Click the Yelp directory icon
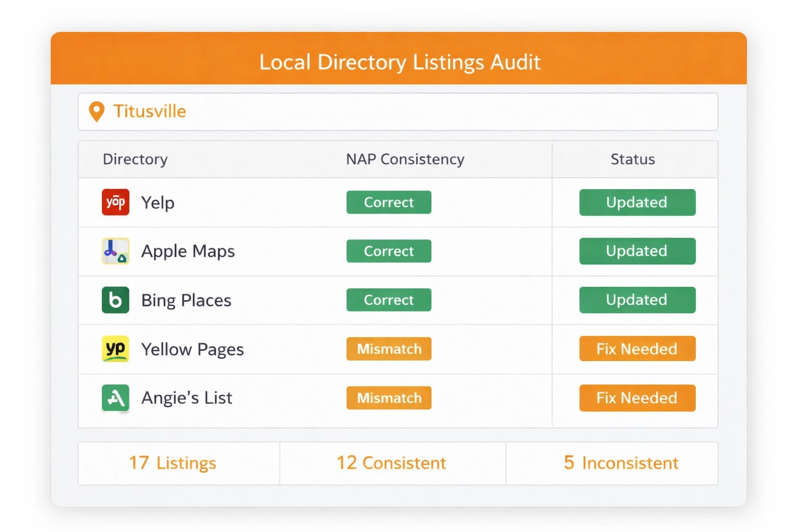This screenshot has height=532, width=798. click(115, 203)
